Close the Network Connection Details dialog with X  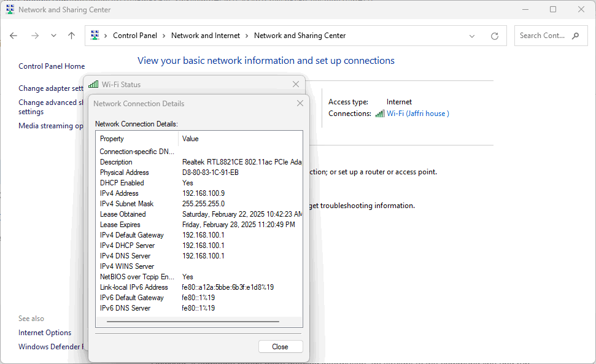[x=300, y=104]
